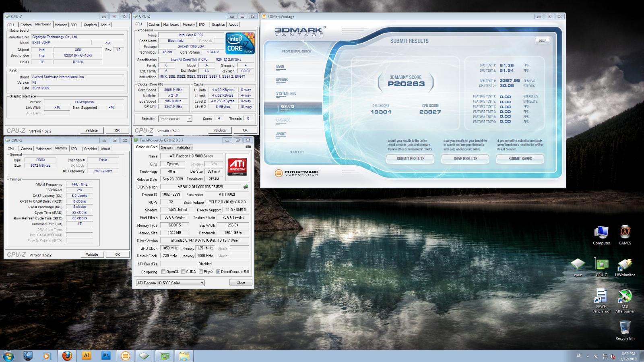Click HELP button in 3DMark Vantage
Image resolution: width=644 pixels, height=362 pixels.
pos(543,41)
